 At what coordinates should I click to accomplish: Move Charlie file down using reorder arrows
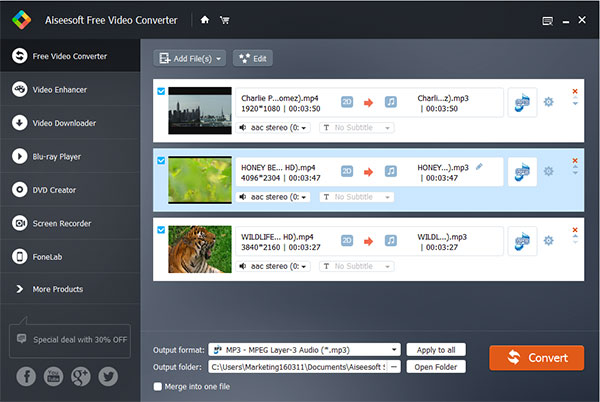[575, 104]
